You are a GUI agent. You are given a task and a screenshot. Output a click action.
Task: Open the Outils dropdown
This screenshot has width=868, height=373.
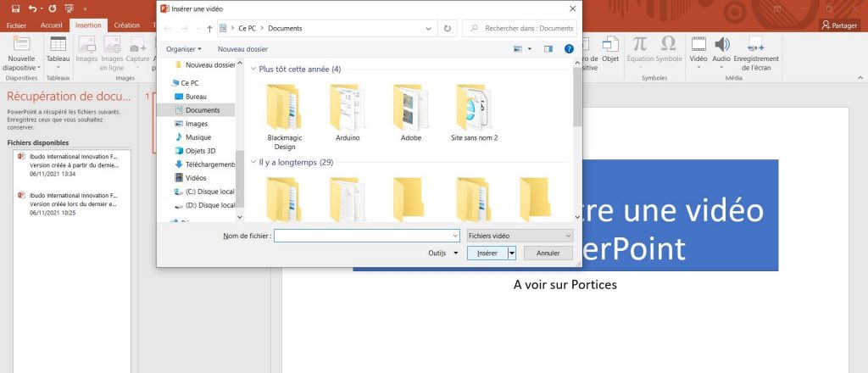pyautogui.click(x=443, y=253)
